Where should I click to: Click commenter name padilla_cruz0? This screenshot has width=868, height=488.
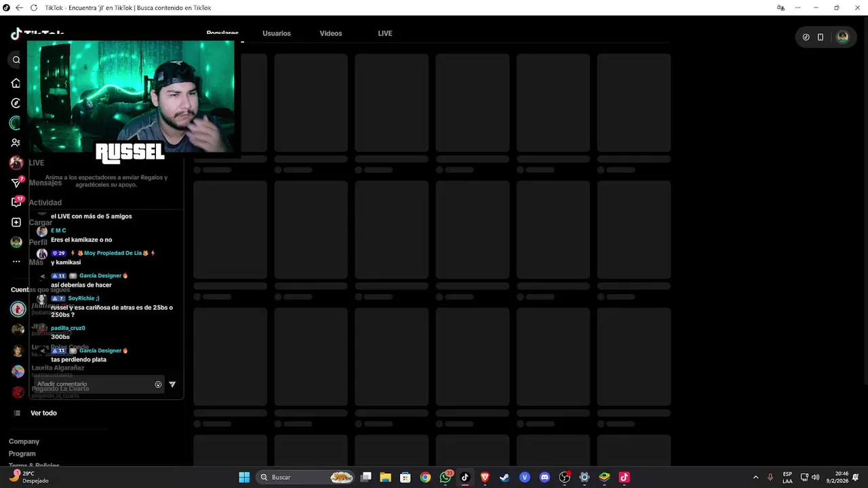point(68,328)
